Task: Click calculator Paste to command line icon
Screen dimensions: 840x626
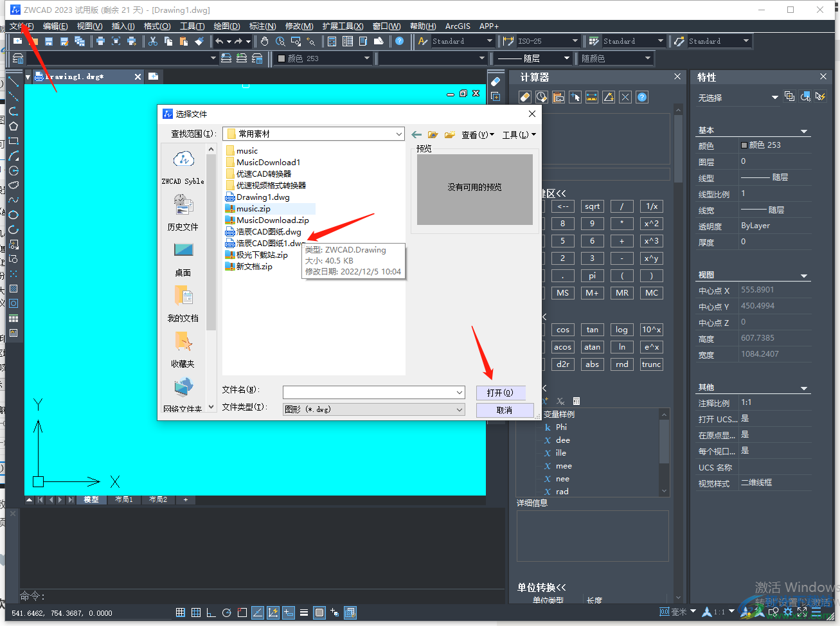Action: [559, 97]
